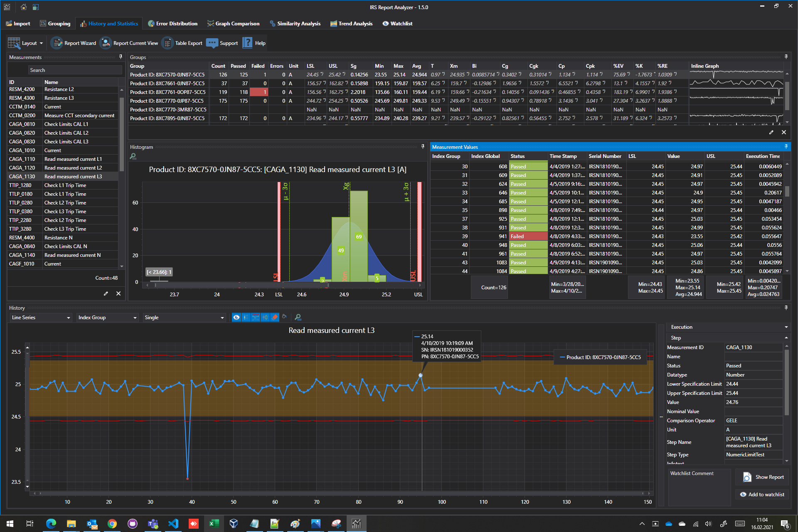Switch to the Import tab

[x=18, y=24]
